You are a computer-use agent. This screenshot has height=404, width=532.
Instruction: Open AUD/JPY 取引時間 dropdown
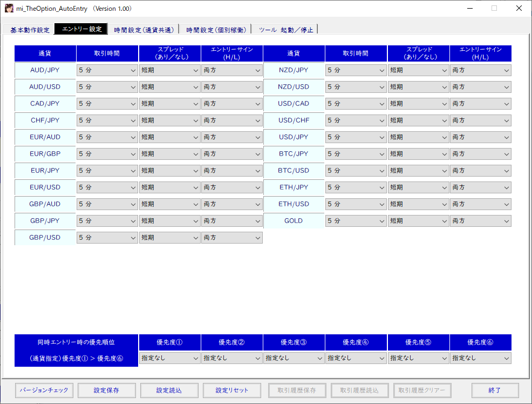click(107, 70)
